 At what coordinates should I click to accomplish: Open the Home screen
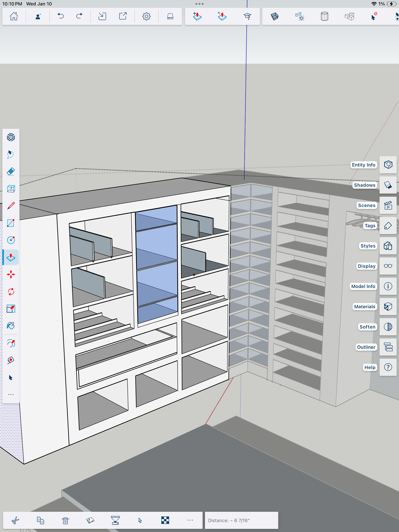pos(14,16)
